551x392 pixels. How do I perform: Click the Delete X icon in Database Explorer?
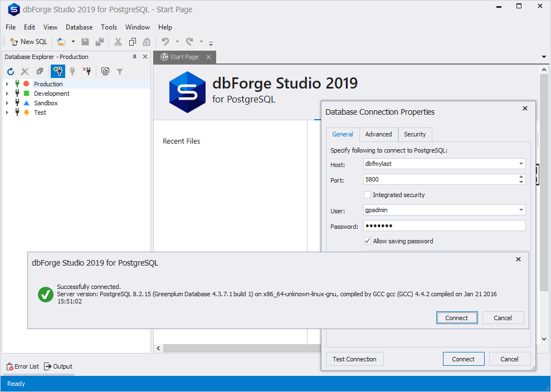coord(25,72)
